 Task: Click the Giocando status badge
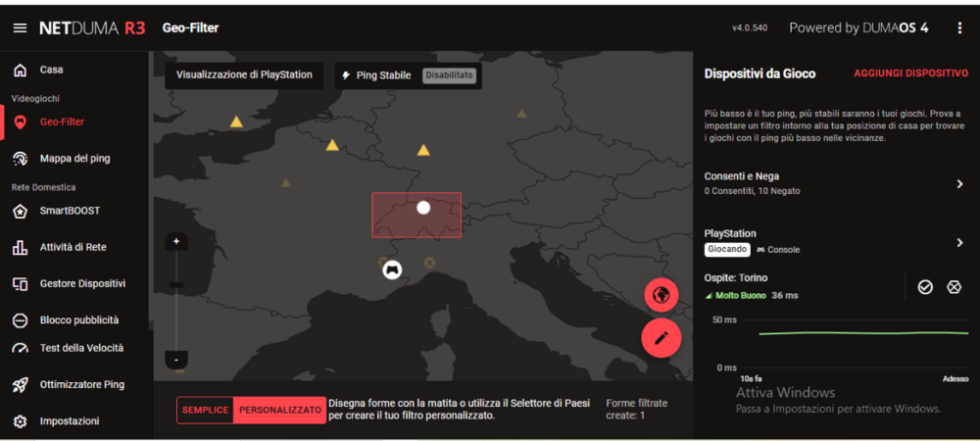coord(727,249)
